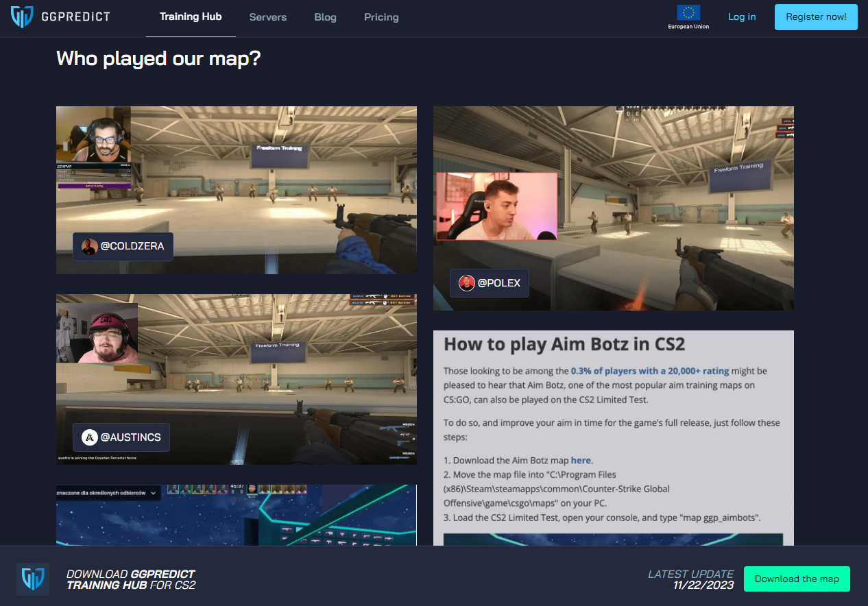Viewport: 868px width, 606px height.
Task: Open the AustinCS gameplay thumbnail
Action: 237,380
